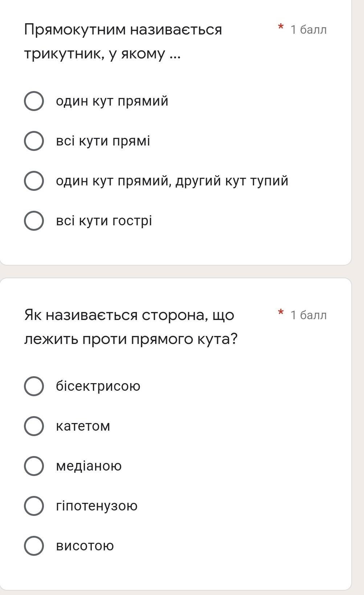Click the red required asterisk on hypotenuse question
Screen dimensions: 364x595
tap(280, 313)
